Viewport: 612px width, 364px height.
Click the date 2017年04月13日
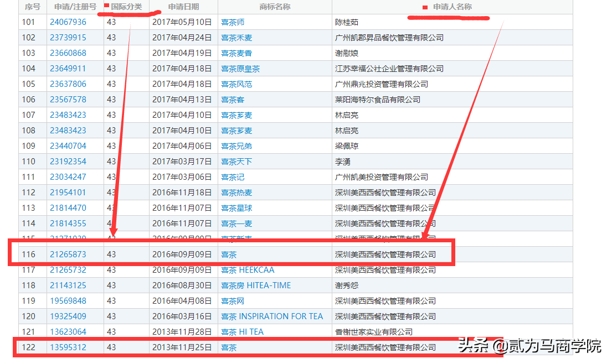(x=182, y=100)
